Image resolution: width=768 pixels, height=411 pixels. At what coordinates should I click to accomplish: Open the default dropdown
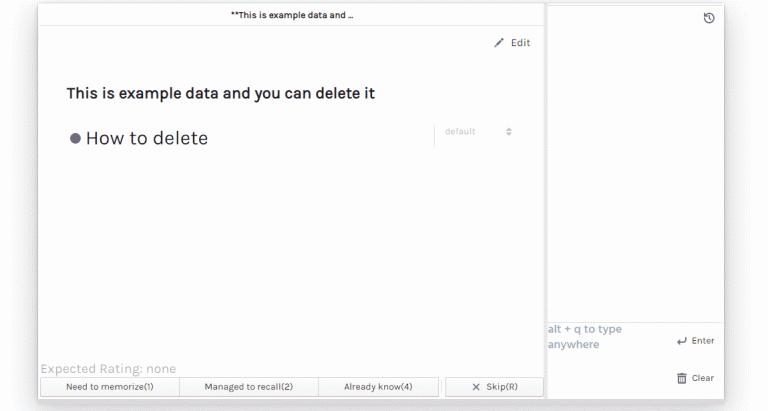(x=474, y=132)
